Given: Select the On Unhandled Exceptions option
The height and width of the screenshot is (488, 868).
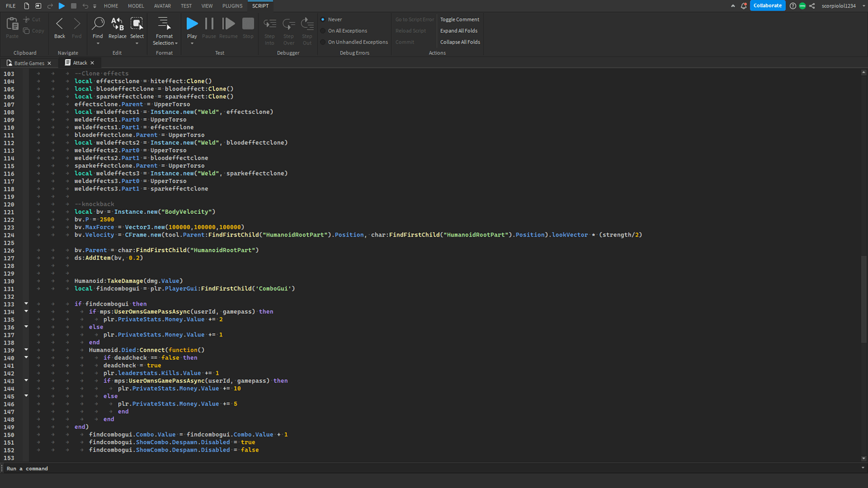Looking at the screenshot, I should click(x=354, y=42).
